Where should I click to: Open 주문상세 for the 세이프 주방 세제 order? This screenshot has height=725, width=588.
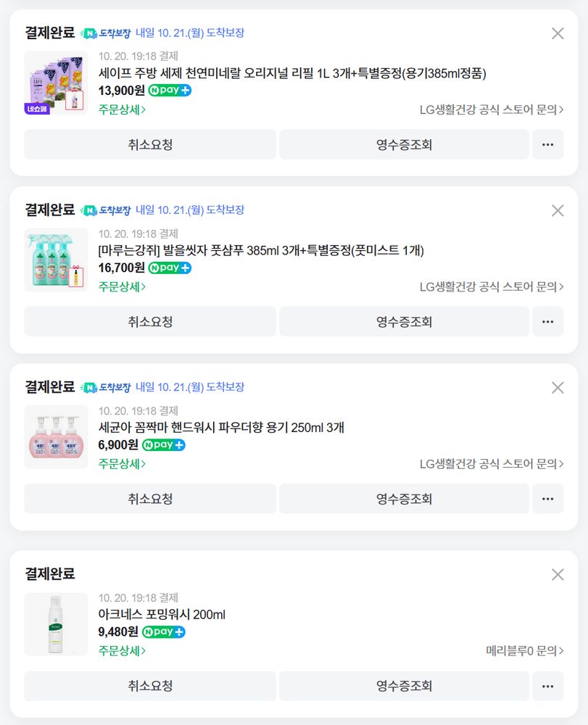coord(122,109)
